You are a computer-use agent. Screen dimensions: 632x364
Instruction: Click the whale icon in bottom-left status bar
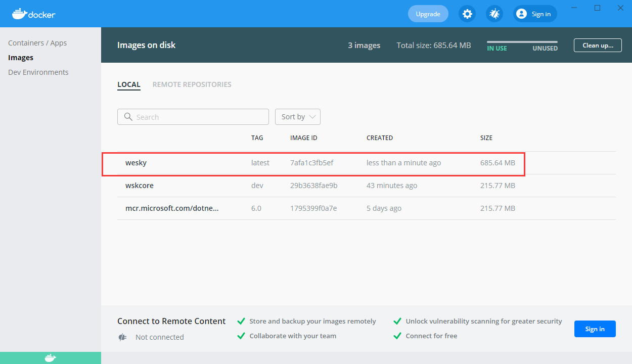51,358
